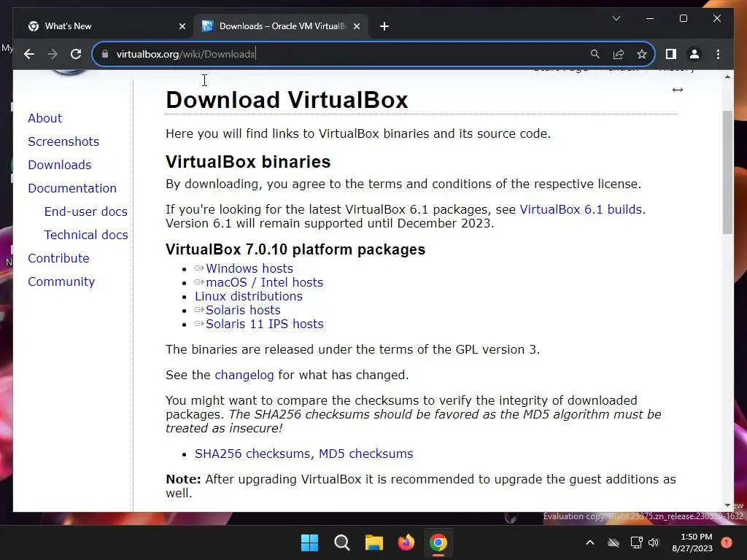Download Solaris 11 IPS hosts package
Image resolution: width=747 pixels, height=560 pixels.
[264, 324]
